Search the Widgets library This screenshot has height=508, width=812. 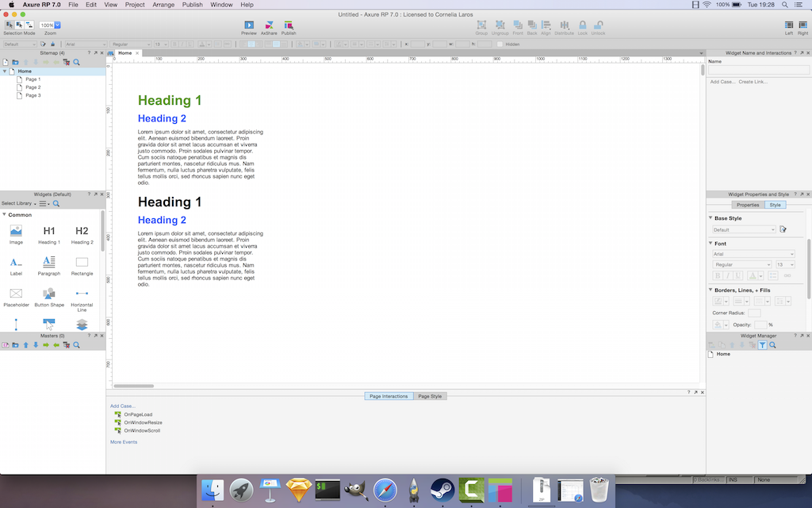(56, 204)
